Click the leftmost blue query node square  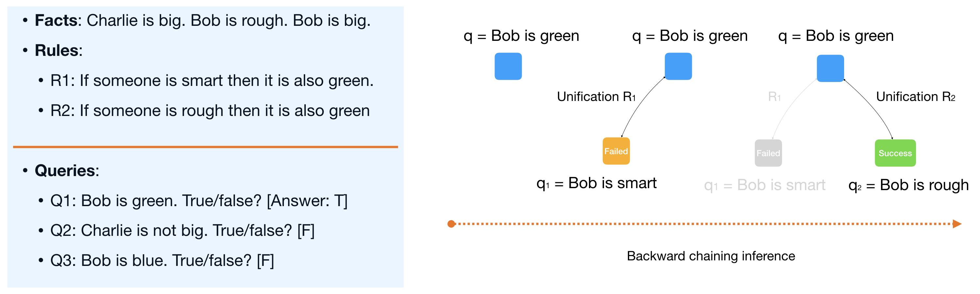tap(508, 66)
